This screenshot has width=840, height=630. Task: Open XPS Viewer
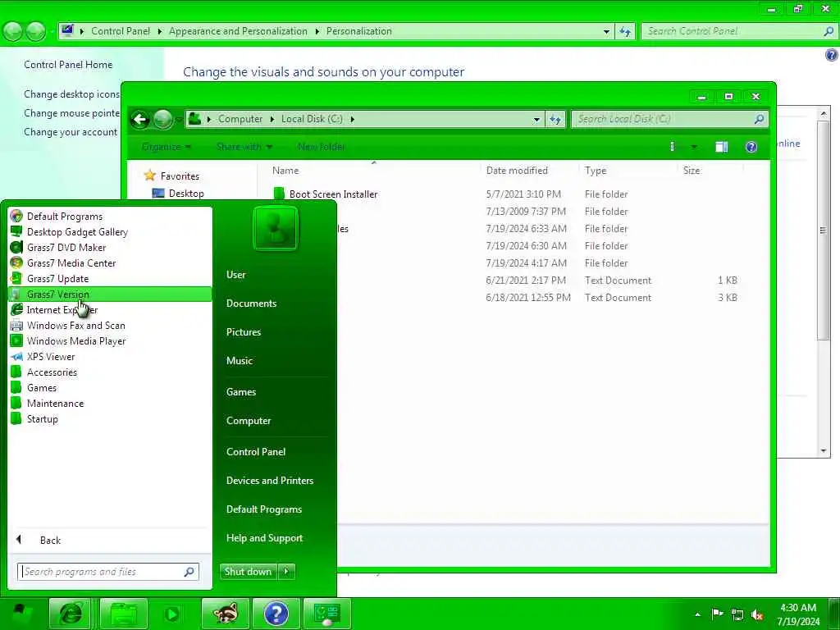point(51,356)
